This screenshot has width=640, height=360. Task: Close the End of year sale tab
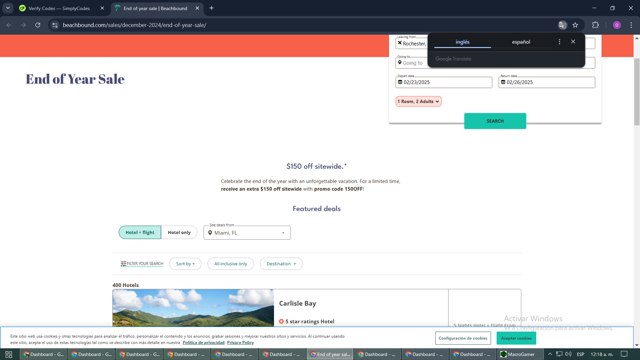(197, 8)
